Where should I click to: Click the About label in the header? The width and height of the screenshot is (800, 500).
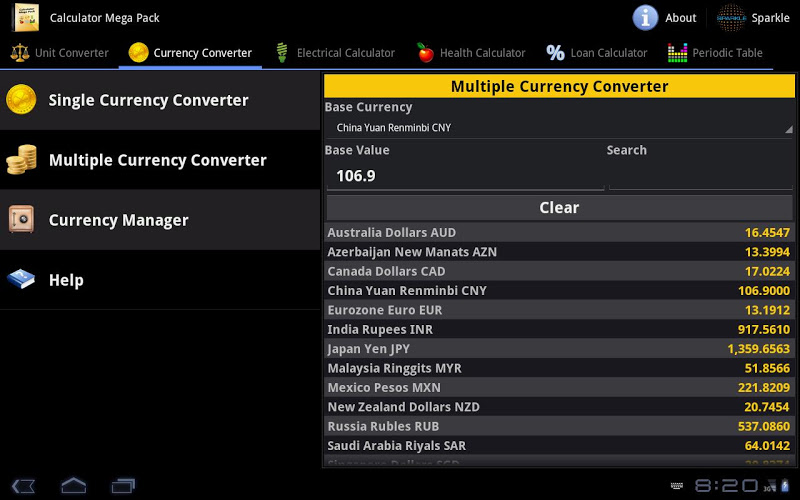681,18
